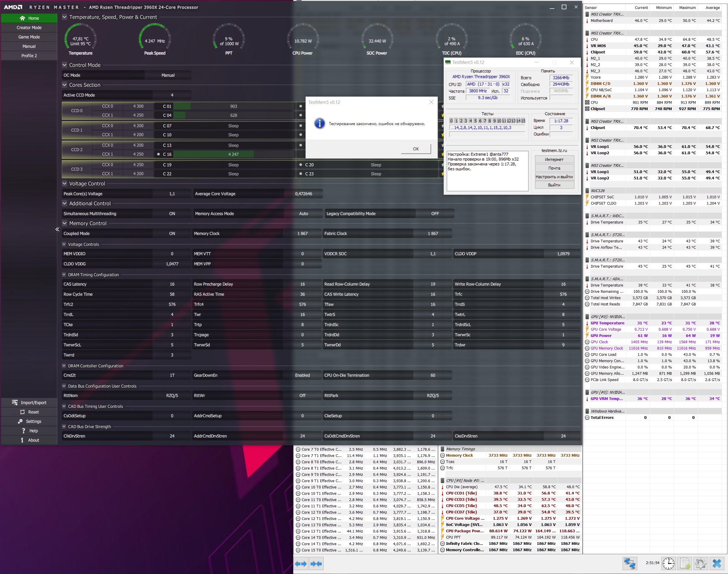Toggle Coupled Mode ON value

click(x=172, y=233)
